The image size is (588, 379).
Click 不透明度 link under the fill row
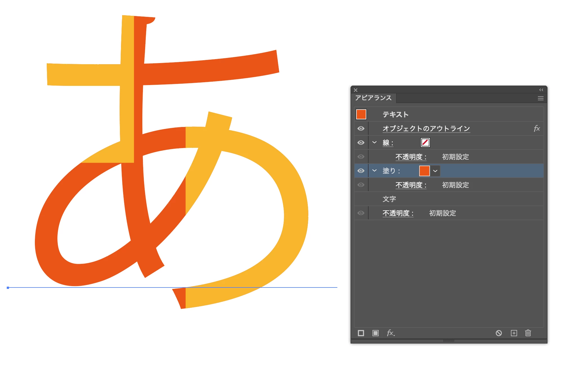pyautogui.click(x=411, y=185)
